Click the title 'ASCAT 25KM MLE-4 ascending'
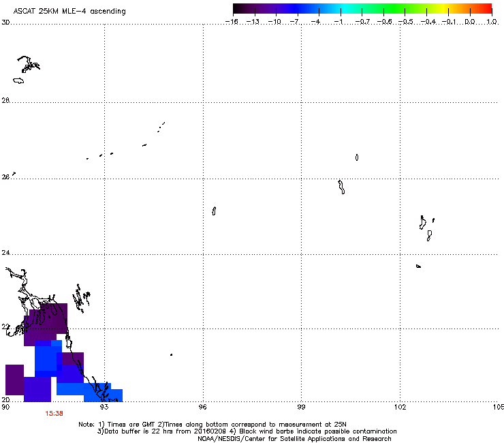Image resolution: width=504 pixels, height=443 pixels. click(69, 12)
